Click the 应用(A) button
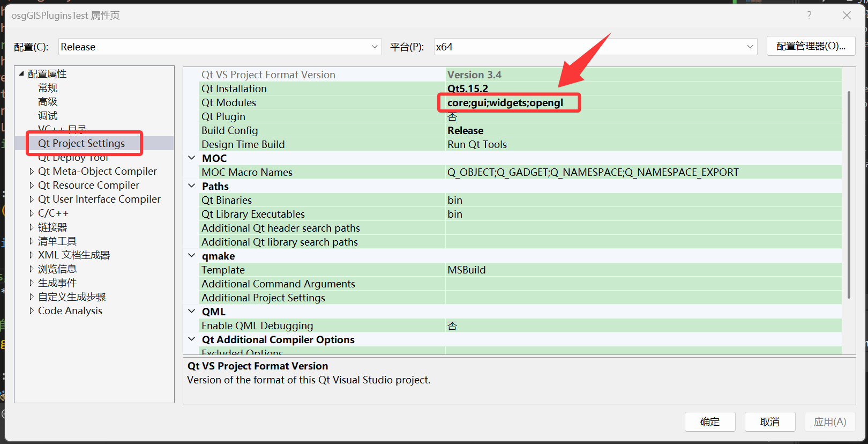Image resolution: width=868 pixels, height=444 pixels. 830,422
